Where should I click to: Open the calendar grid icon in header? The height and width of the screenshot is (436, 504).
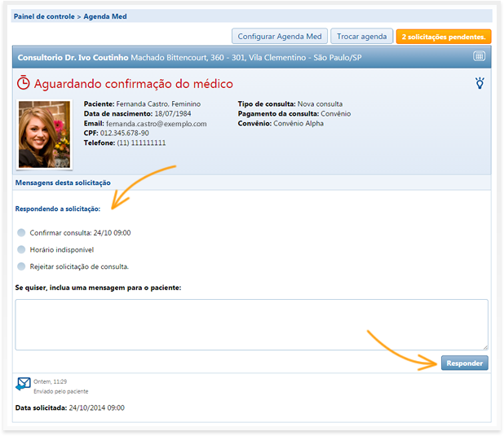[479, 56]
